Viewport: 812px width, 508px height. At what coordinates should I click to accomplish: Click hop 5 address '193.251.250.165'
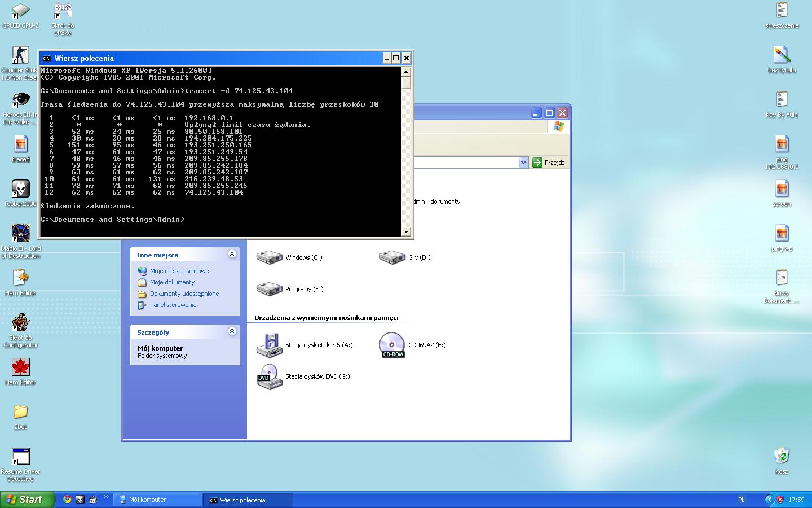pos(218,145)
